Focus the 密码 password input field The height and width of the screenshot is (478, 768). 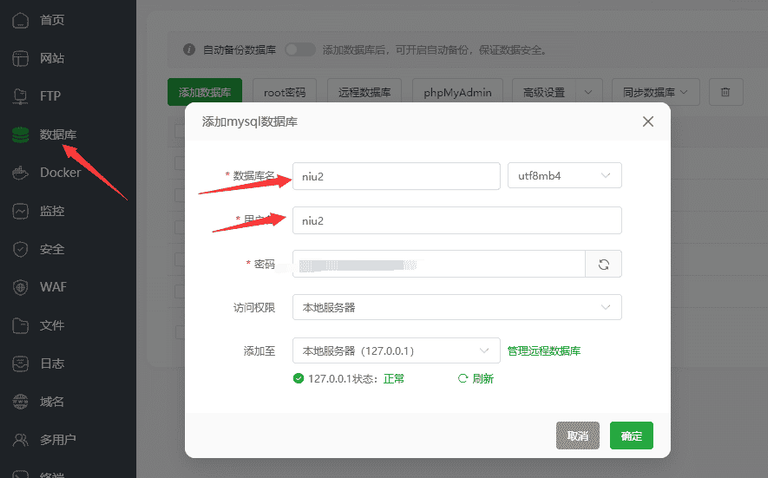click(439, 264)
